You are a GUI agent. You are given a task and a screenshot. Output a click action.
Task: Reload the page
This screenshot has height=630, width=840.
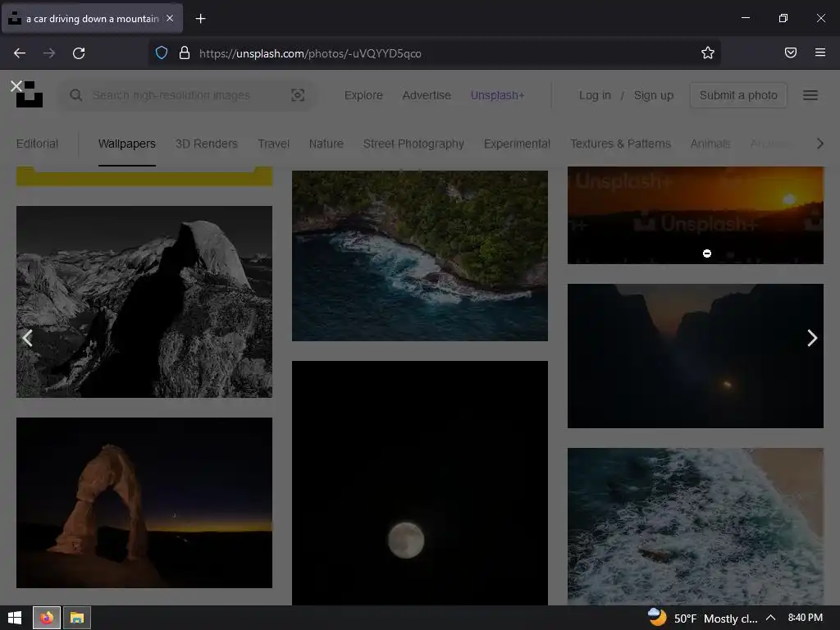(x=79, y=53)
